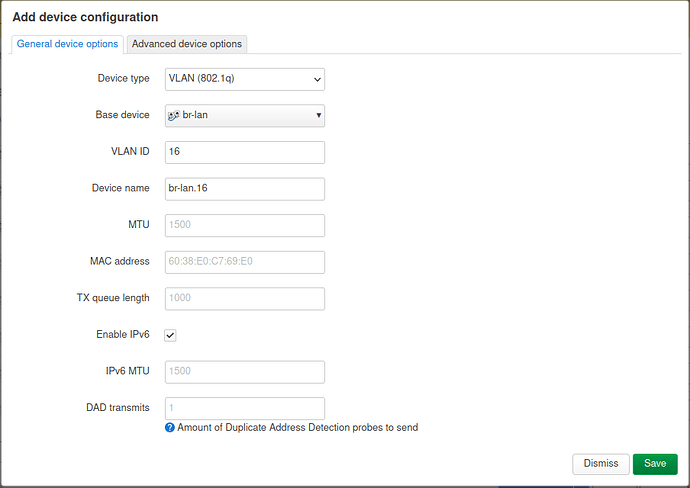Screen dimensions: 690x488
Task: Click the bridge icon next to br-lan
Action: tap(174, 115)
